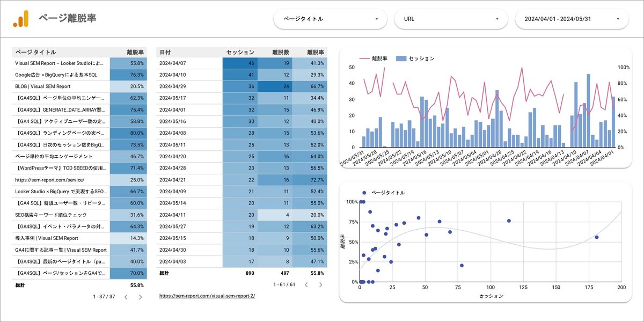This screenshot has height=322, width=644.
Task: Sort page table by 離脱率 header
Action: pos(135,52)
